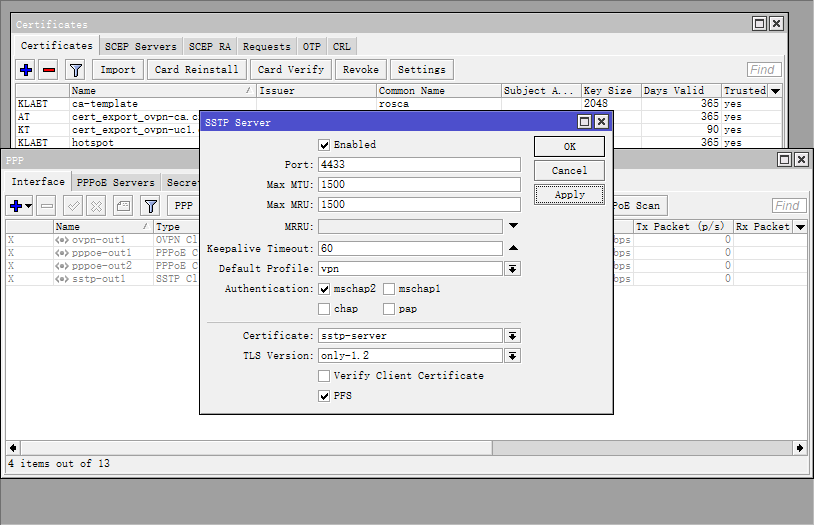
Task: Open the filter icon in Certificates toolbar
Action: tap(75, 70)
